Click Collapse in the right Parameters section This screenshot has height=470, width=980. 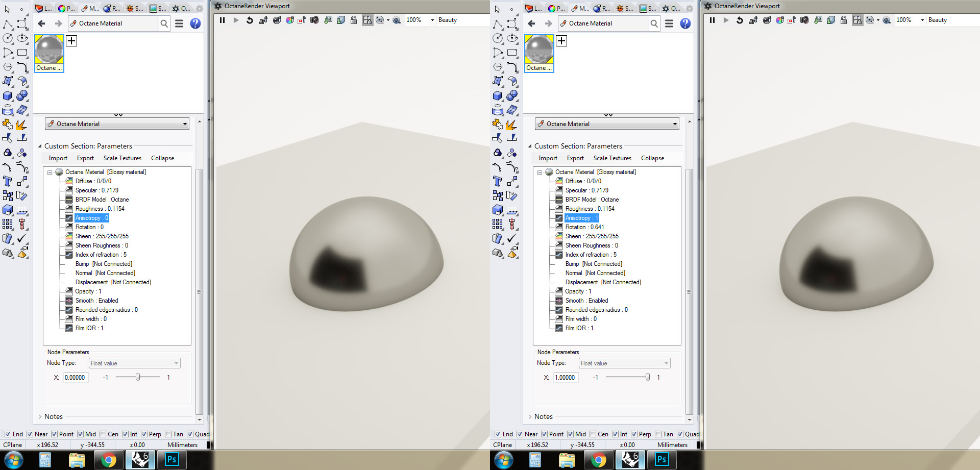[x=652, y=158]
